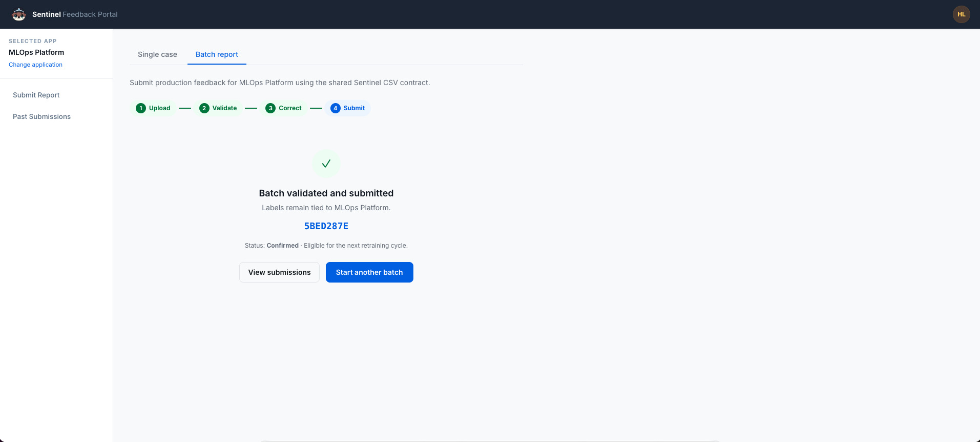
Task: Switch to the Single case tab
Action: tap(157, 54)
